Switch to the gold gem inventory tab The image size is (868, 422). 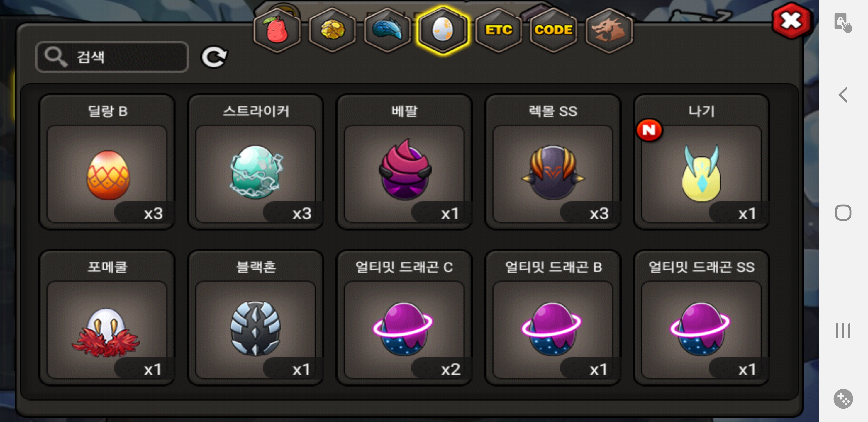(x=332, y=30)
